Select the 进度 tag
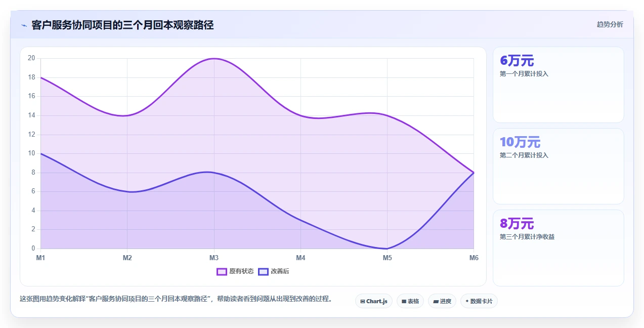644x328 pixels. coord(442,301)
